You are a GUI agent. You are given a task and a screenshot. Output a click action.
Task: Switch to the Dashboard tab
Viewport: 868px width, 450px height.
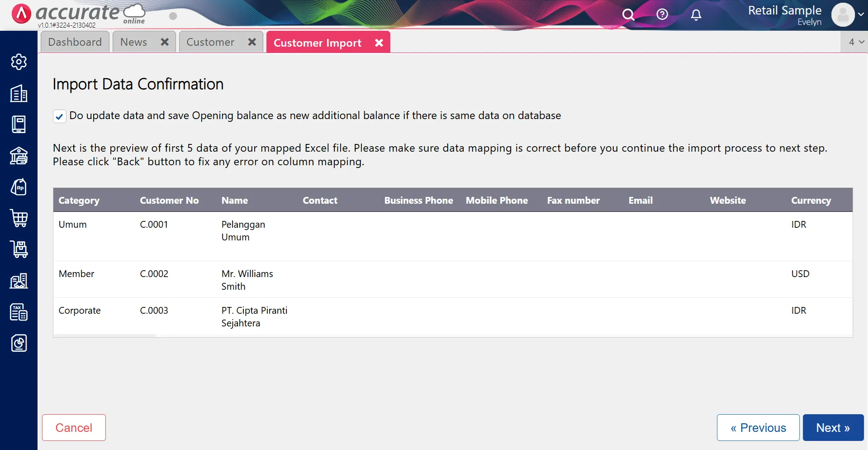coord(75,42)
